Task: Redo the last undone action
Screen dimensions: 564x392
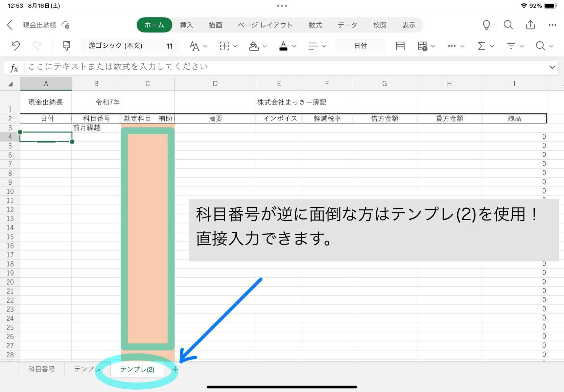Action: (37, 46)
